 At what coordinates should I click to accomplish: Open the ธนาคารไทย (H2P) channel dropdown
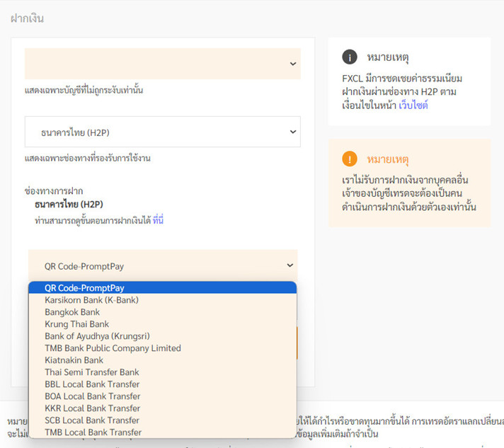click(162, 132)
